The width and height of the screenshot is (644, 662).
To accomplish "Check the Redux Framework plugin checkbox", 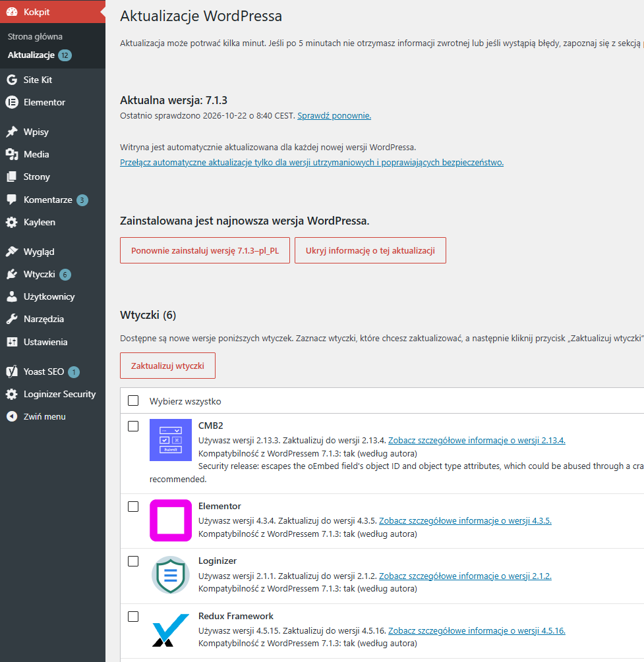I will click(x=133, y=617).
